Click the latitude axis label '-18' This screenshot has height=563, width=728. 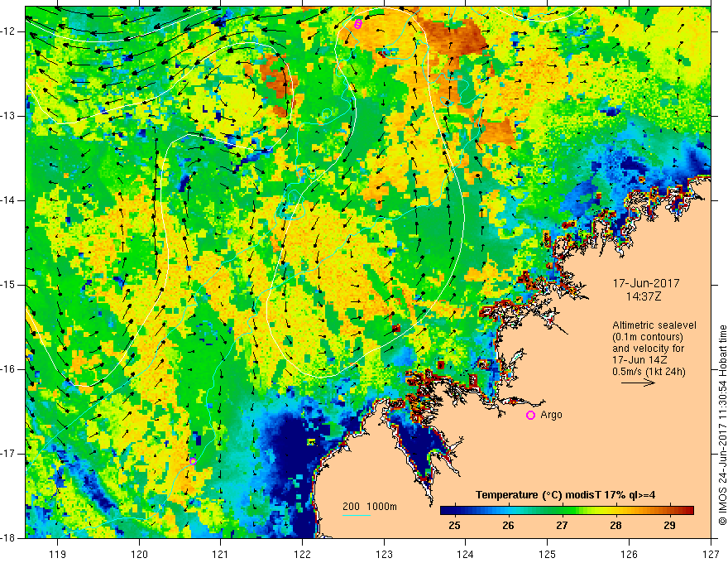coord(9,538)
